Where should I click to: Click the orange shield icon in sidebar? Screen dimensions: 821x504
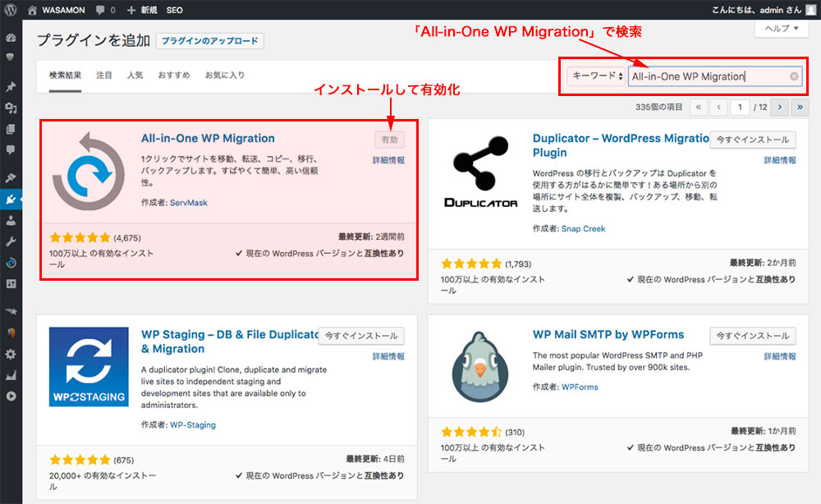[11, 333]
